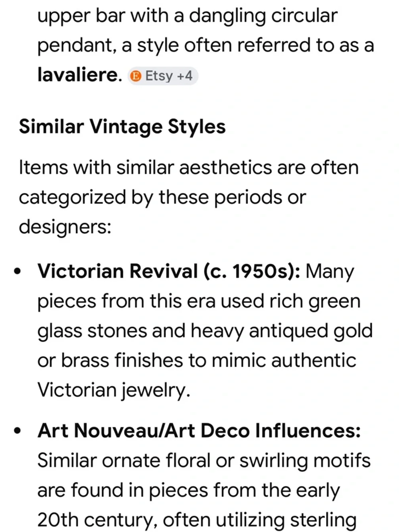399x532 pixels.
Task: Click the sentence starting 'Items with similar aesthetics'
Action: click(x=188, y=167)
